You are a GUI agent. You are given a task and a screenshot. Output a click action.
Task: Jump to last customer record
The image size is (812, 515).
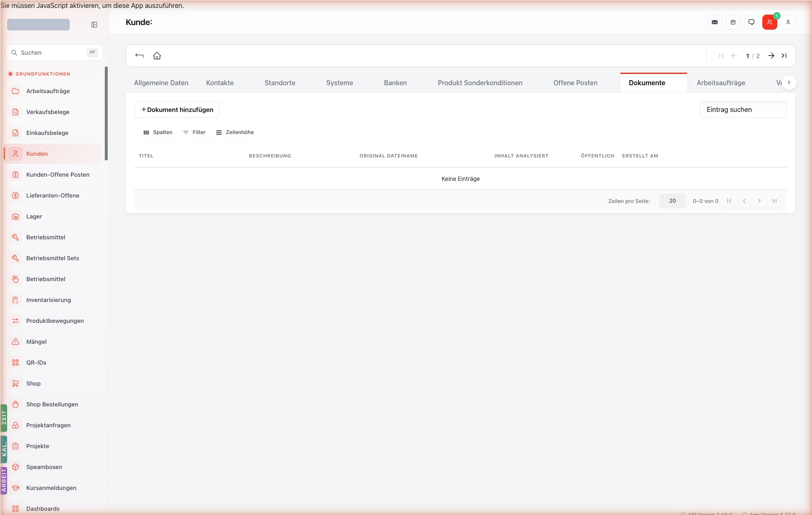tap(784, 56)
